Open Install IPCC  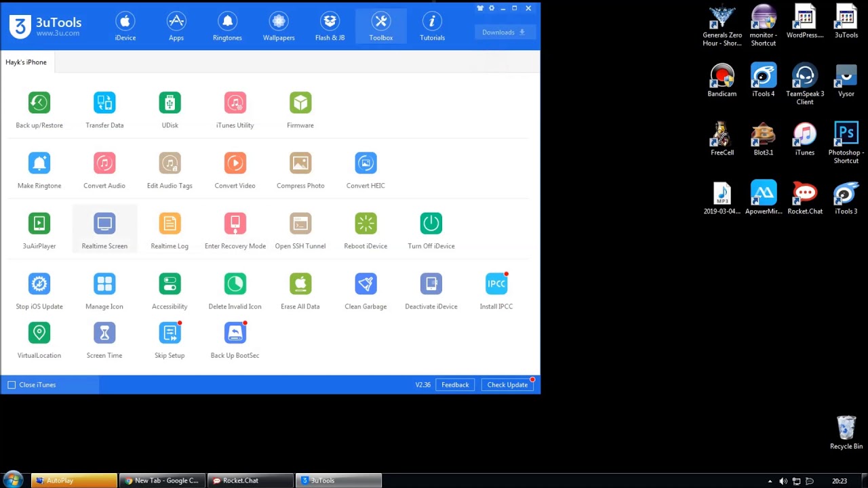click(x=496, y=291)
